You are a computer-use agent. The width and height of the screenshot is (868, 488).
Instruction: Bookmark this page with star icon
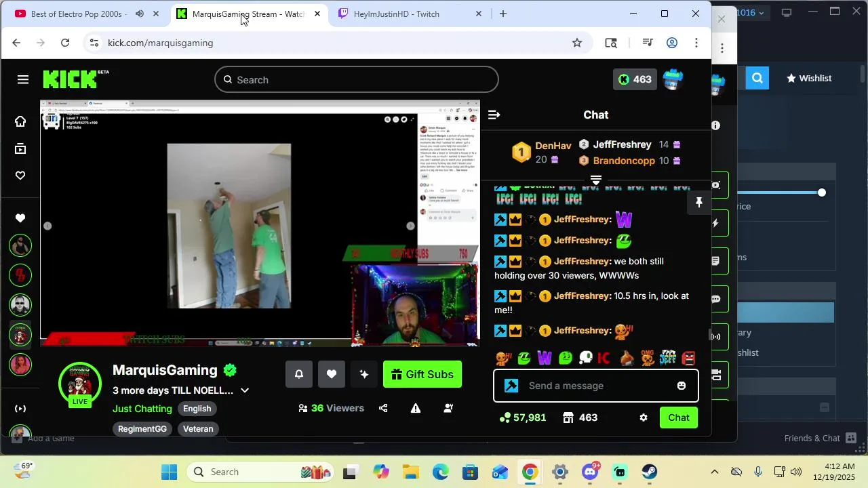(x=577, y=43)
